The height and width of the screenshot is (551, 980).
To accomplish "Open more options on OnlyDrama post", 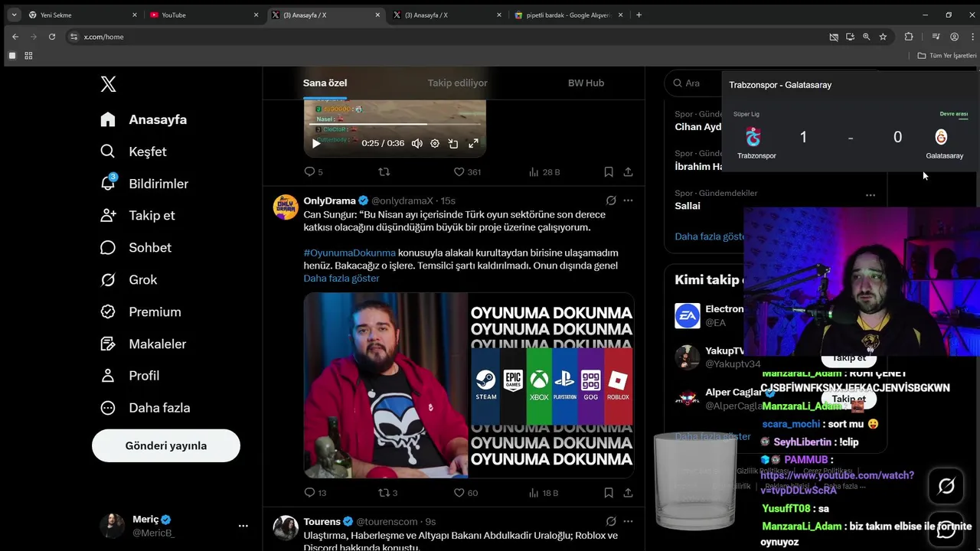I will (x=628, y=201).
